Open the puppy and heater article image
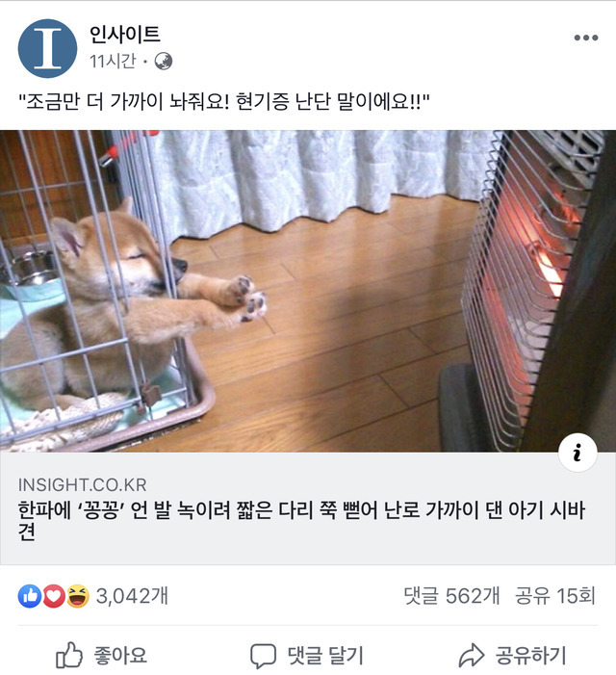This screenshot has width=616, height=675. coord(308,291)
